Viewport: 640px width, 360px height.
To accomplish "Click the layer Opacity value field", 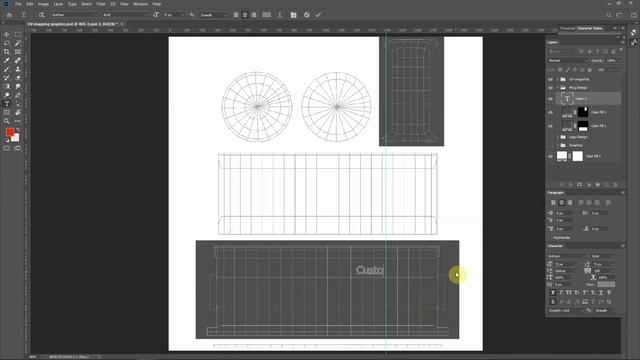I will [612, 60].
